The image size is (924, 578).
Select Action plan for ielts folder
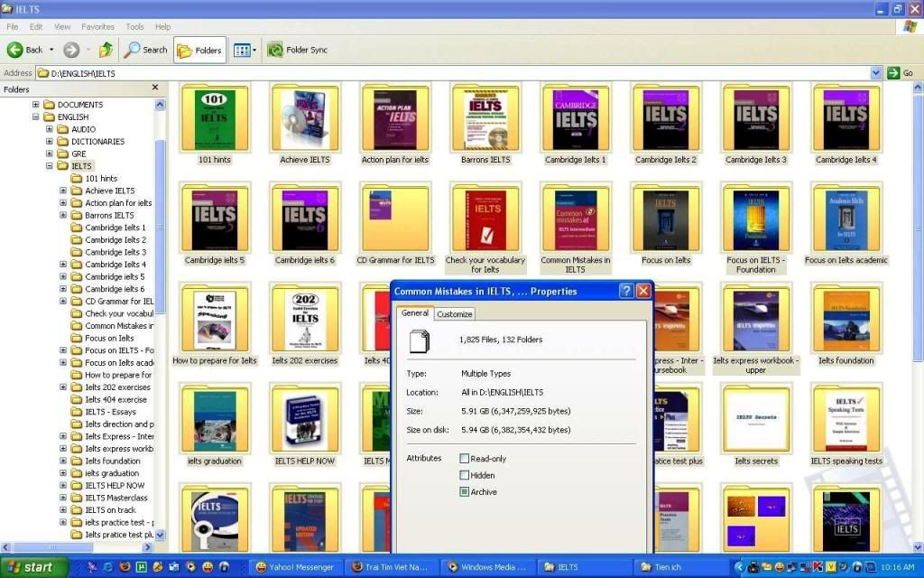(395, 125)
